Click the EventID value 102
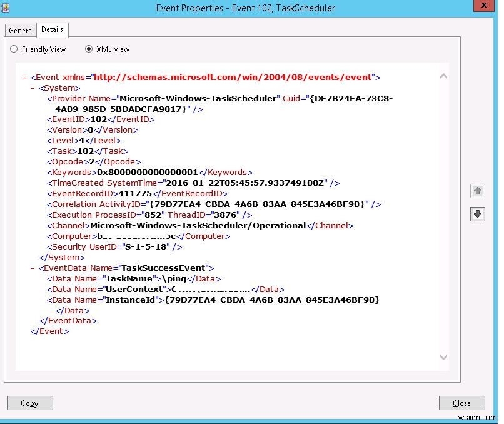This screenshot has height=424, width=504. coord(99,119)
